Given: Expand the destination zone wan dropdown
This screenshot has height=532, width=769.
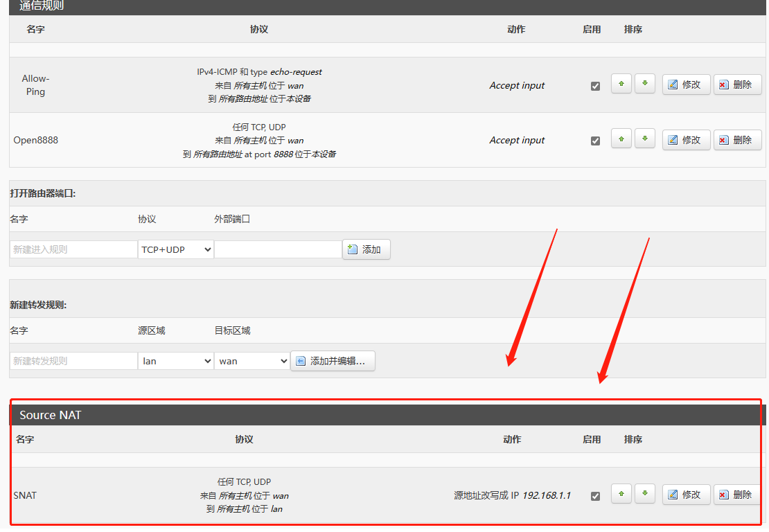Looking at the screenshot, I should point(251,361).
